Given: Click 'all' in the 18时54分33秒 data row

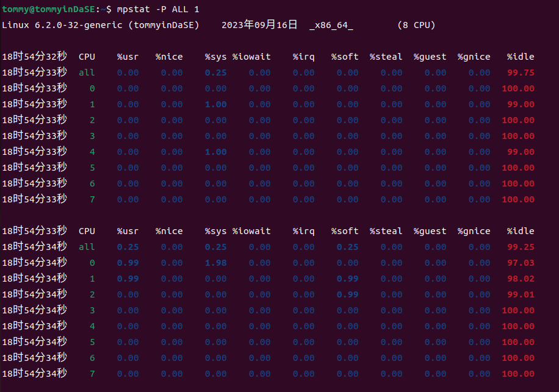Looking at the screenshot, I should [x=87, y=73].
